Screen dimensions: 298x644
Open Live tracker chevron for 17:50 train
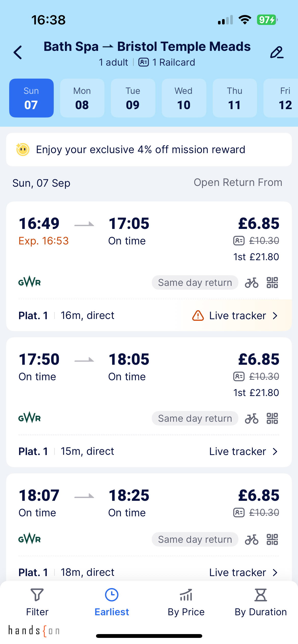pos(275,451)
